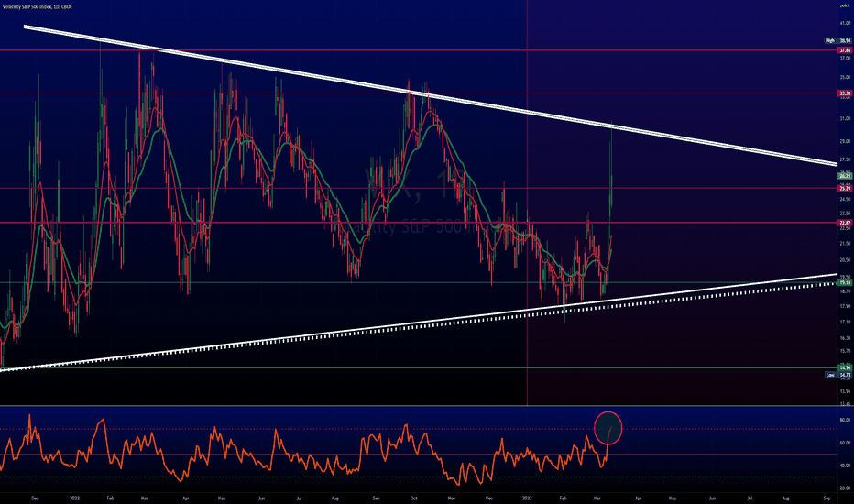Select the descending white upper trend line

point(431,94)
